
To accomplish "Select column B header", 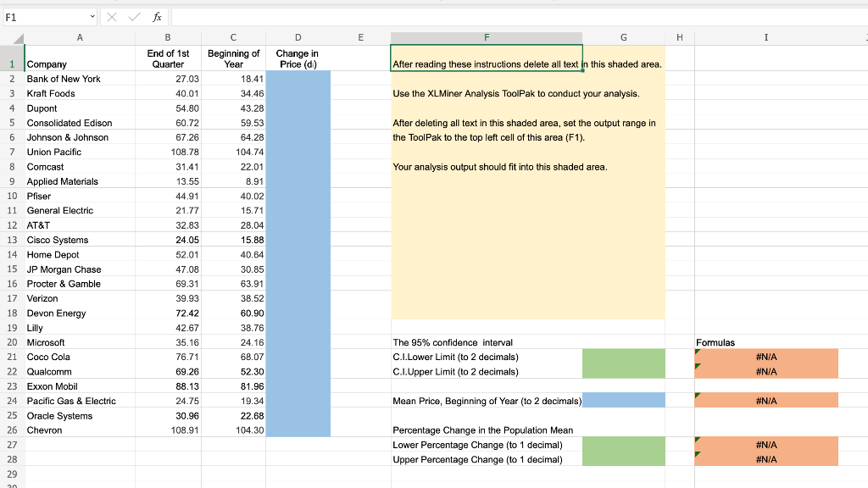I will [168, 37].
